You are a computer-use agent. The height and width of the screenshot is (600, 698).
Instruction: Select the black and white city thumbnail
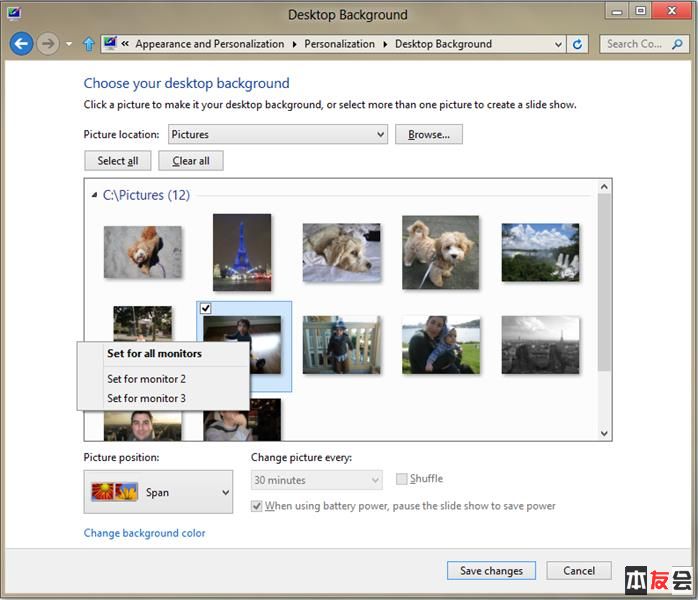[540, 345]
